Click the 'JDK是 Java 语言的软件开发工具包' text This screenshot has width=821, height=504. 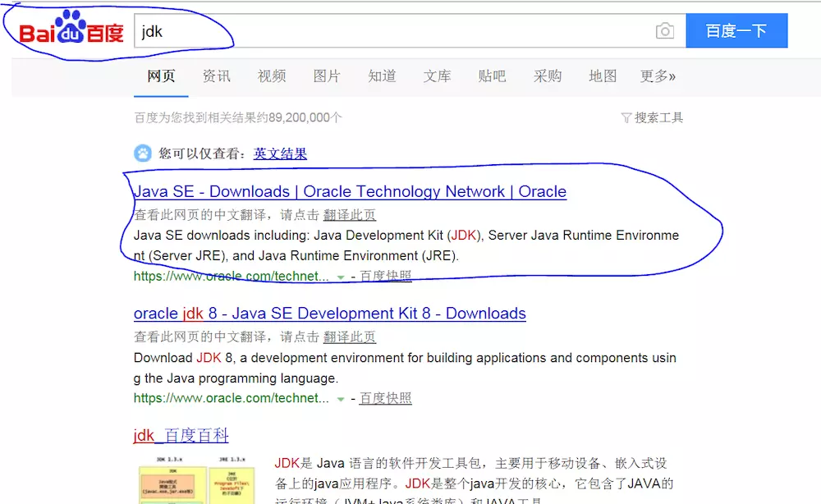point(378,463)
